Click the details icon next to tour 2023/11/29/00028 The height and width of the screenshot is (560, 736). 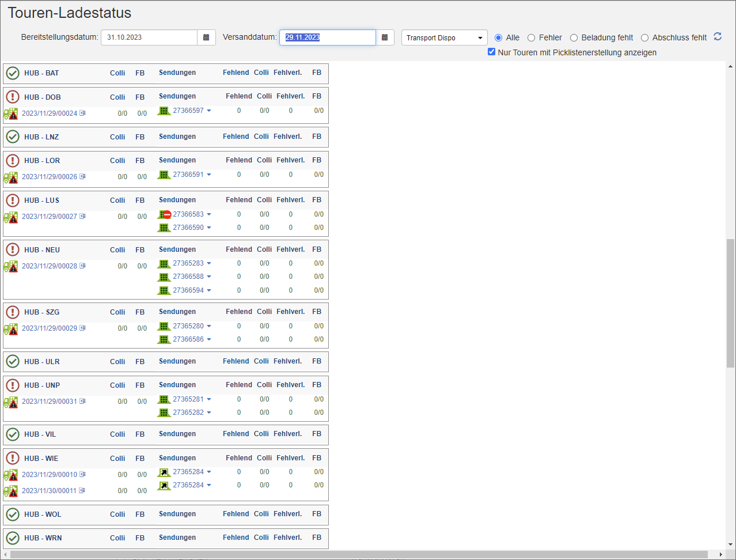[83, 266]
